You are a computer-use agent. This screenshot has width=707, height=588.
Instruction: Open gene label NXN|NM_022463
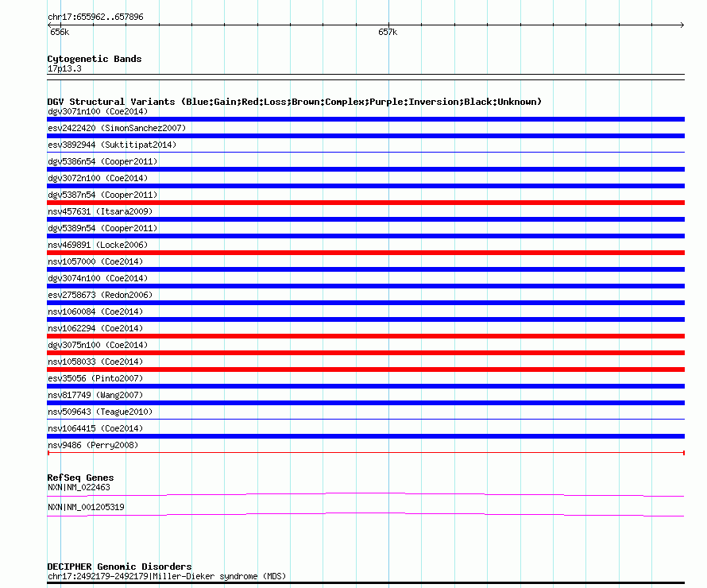pos(79,487)
